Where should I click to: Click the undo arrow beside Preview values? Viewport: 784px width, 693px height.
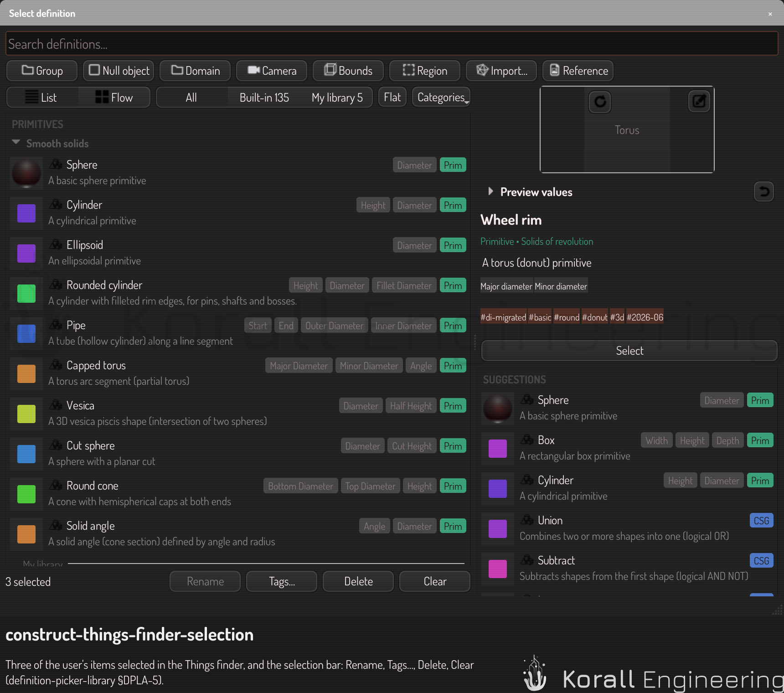[x=764, y=191]
